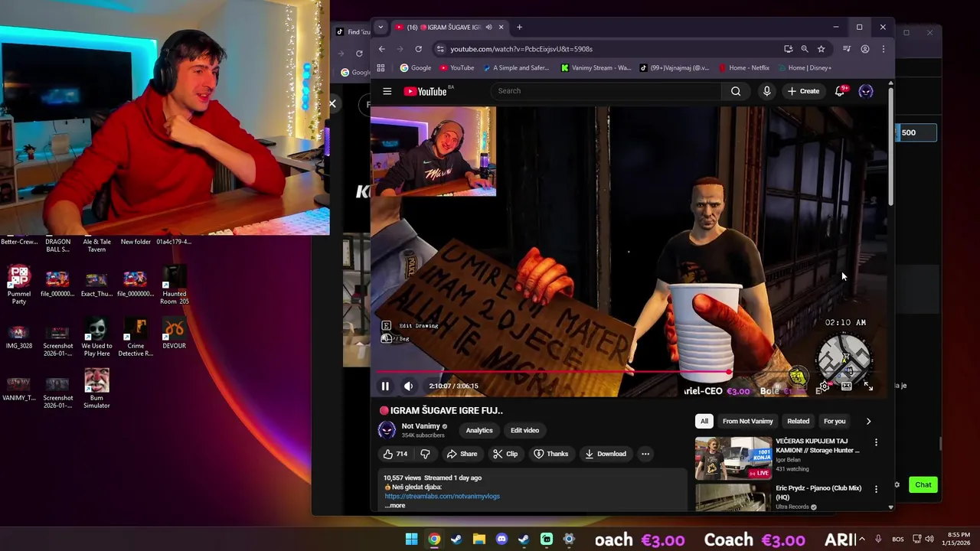Click Edit video button
The image size is (980, 551).
[524, 430]
